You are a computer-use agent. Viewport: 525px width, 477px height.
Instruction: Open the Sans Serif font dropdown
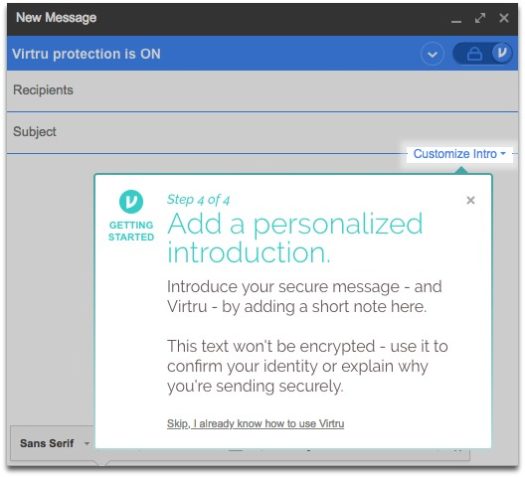click(x=54, y=443)
